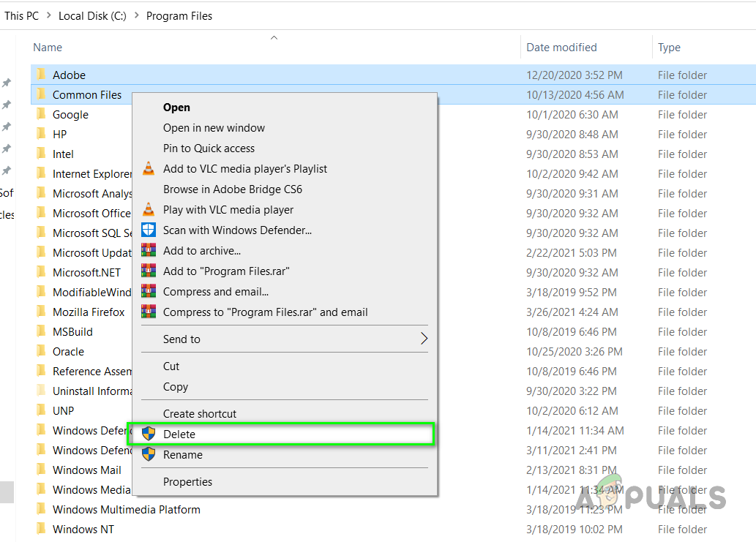Screen dimensions: 756x542
Task: Sort by the Name column header
Action: tap(48, 48)
